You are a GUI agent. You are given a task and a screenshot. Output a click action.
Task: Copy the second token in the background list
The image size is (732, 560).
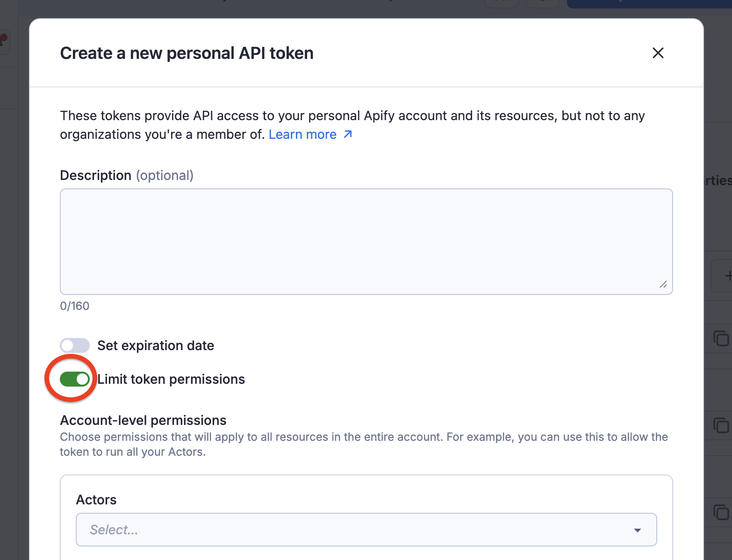(721, 426)
